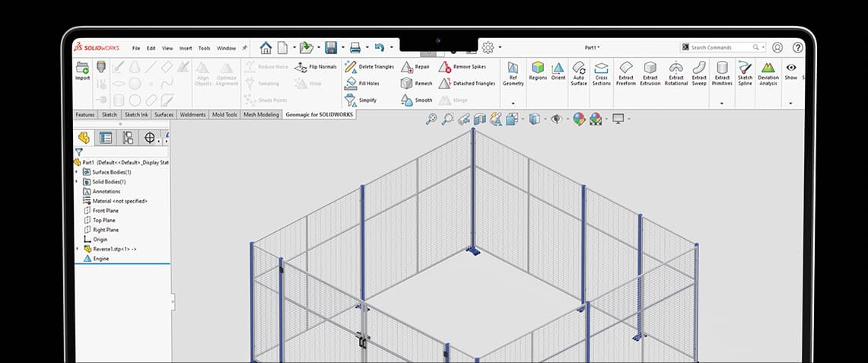
Task: Expand the Solid Bodies(1) tree node
Action: (x=77, y=181)
